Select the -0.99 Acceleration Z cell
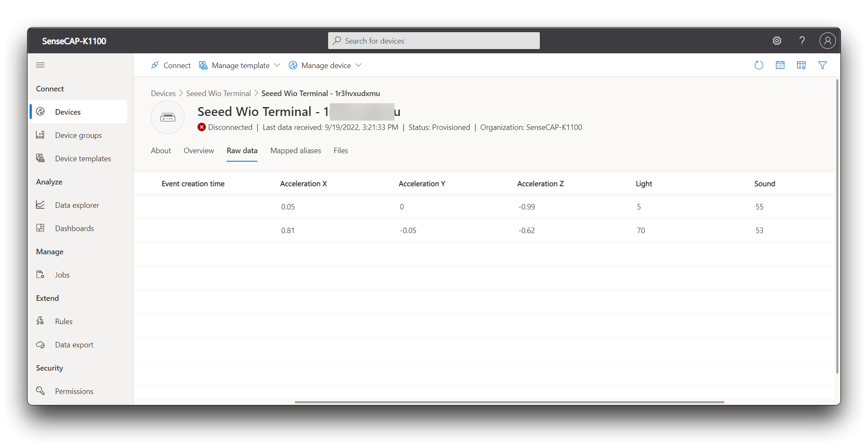 pos(526,207)
